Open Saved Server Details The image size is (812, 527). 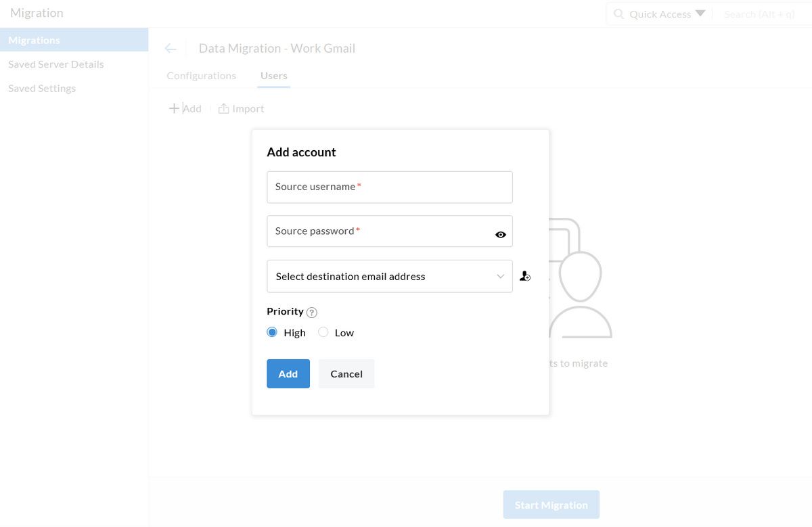[56, 64]
